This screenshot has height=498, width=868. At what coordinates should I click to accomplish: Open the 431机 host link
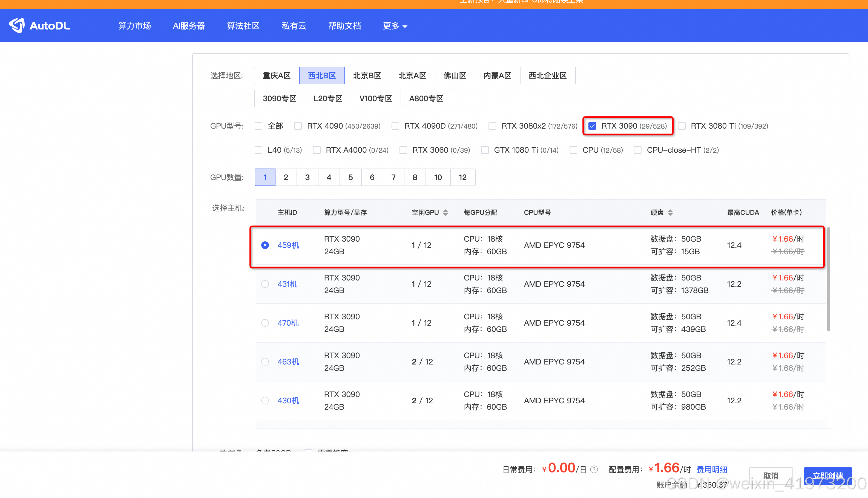[x=288, y=284]
